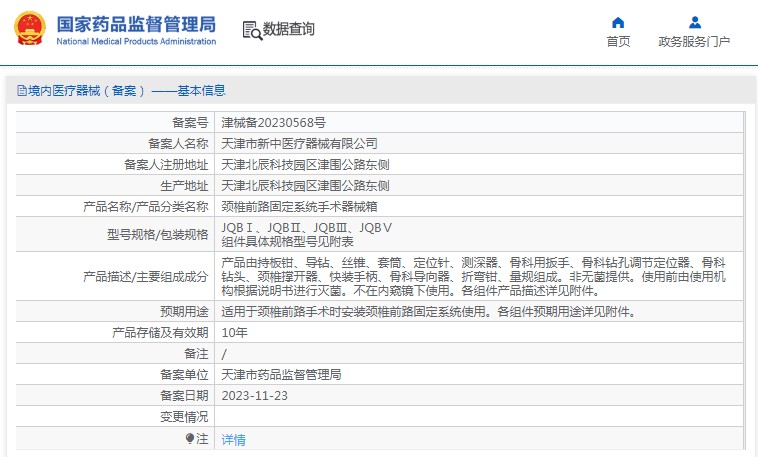758x457 pixels.
Task: Click the national emblem logo
Action: (30, 29)
